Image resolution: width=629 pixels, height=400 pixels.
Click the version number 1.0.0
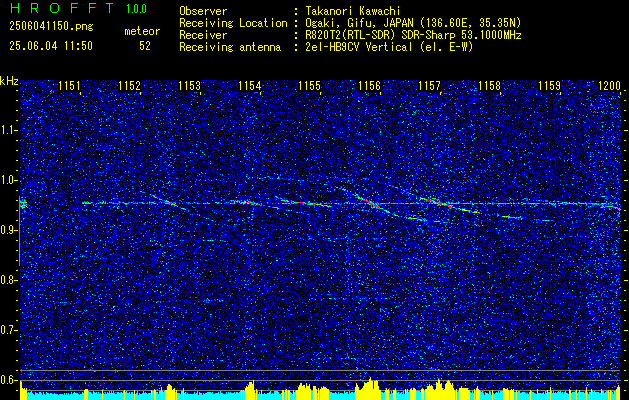tap(136, 8)
